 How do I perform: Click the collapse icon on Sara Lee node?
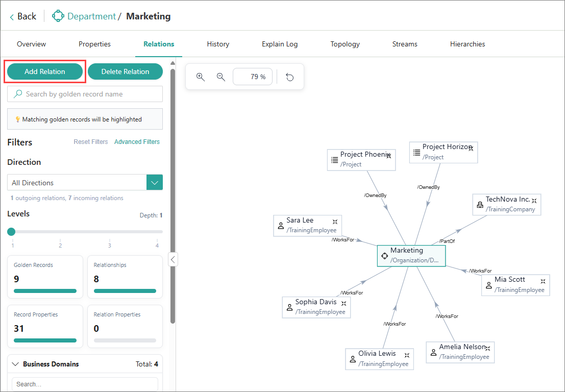(x=335, y=222)
